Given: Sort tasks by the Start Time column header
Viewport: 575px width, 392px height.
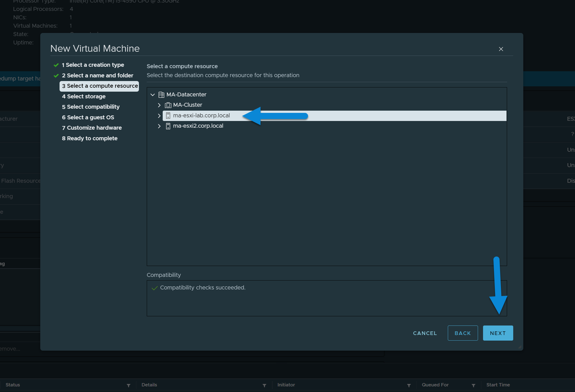Looking at the screenshot, I should (498, 385).
